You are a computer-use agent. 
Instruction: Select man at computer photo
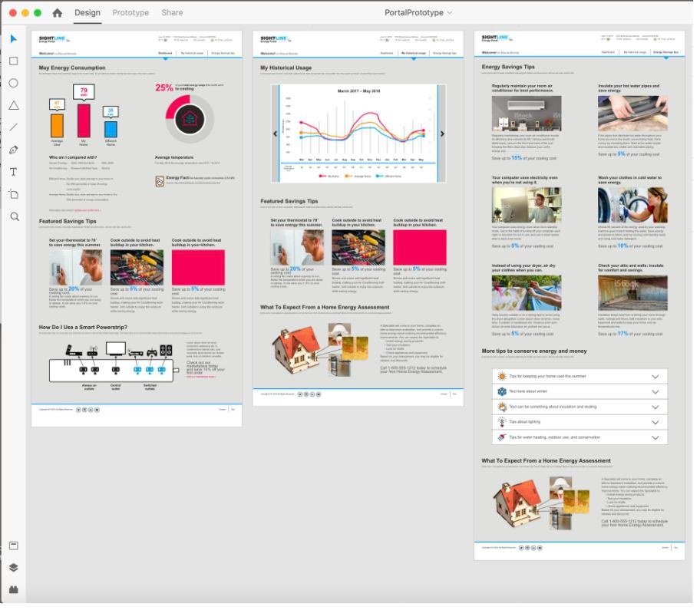tap(531, 206)
